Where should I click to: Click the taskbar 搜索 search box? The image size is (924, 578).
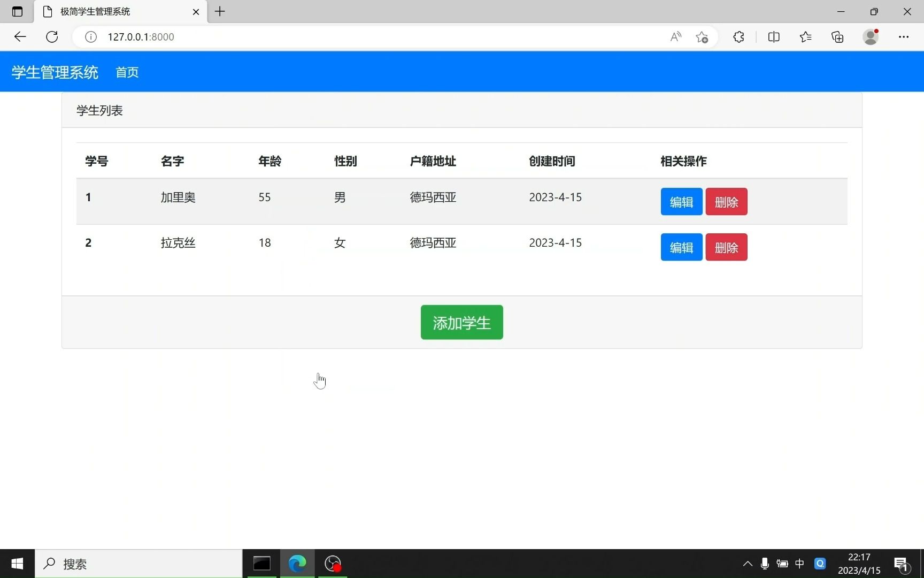[x=139, y=564]
